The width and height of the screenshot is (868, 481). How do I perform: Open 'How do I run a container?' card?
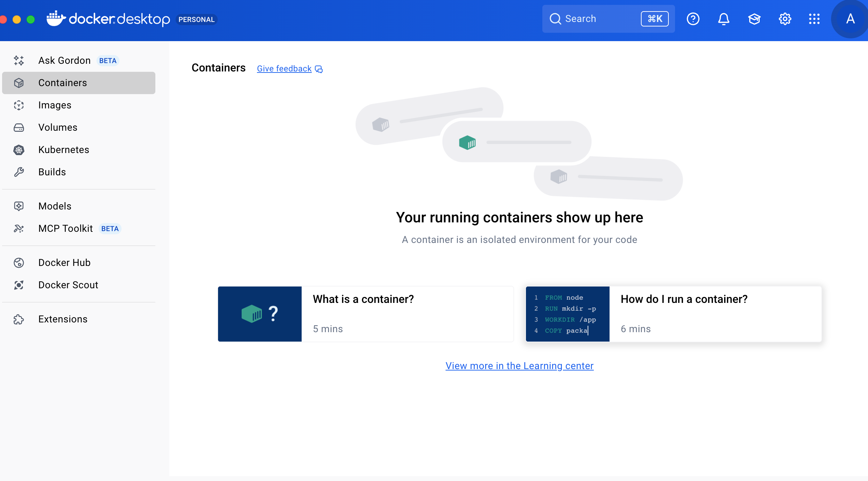pos(673,314)
